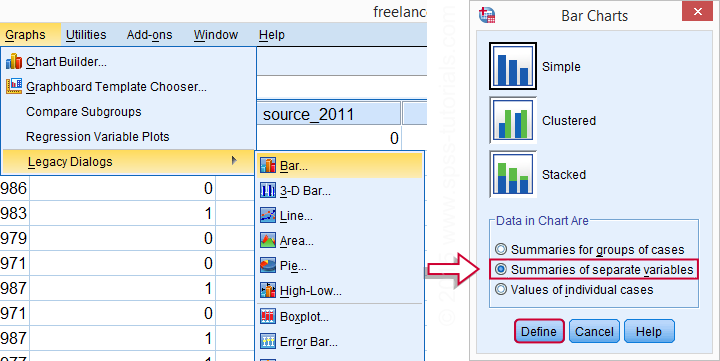Expand the Legacy Dialogs submenu arrow
The image size is (720, 361).
[235, 161]
